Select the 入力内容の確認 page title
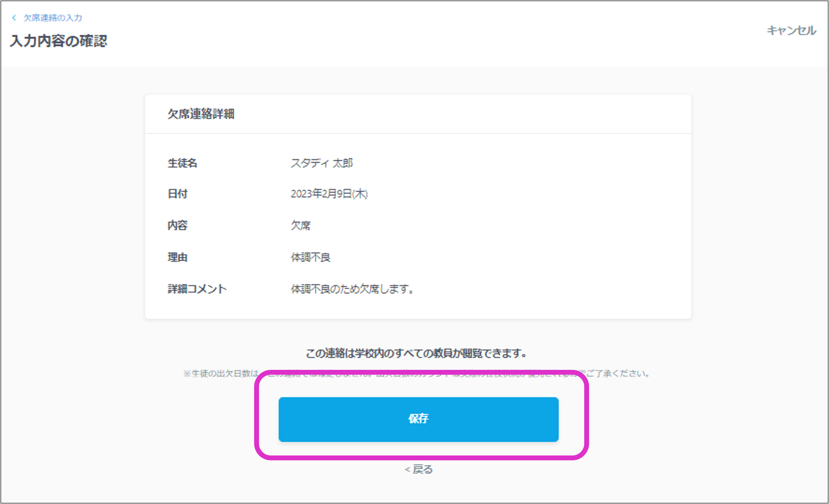829x504 pixels. 60,41
